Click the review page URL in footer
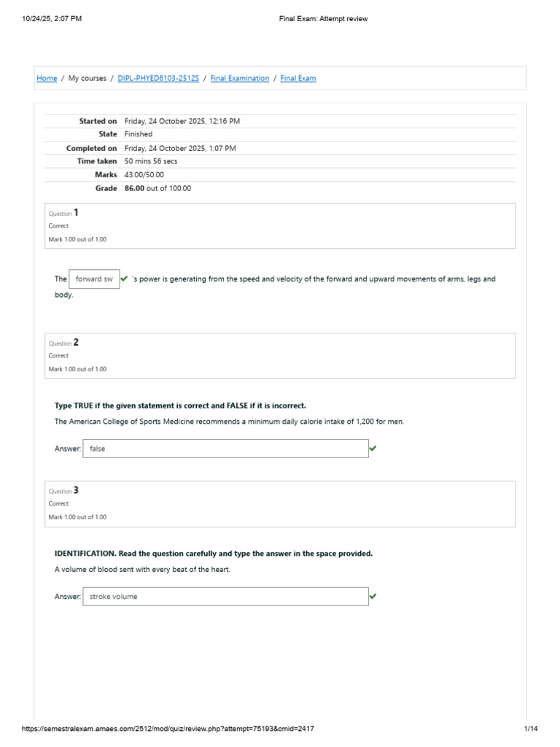This screenshot has width=560, height=747. (x=168, y=729)
